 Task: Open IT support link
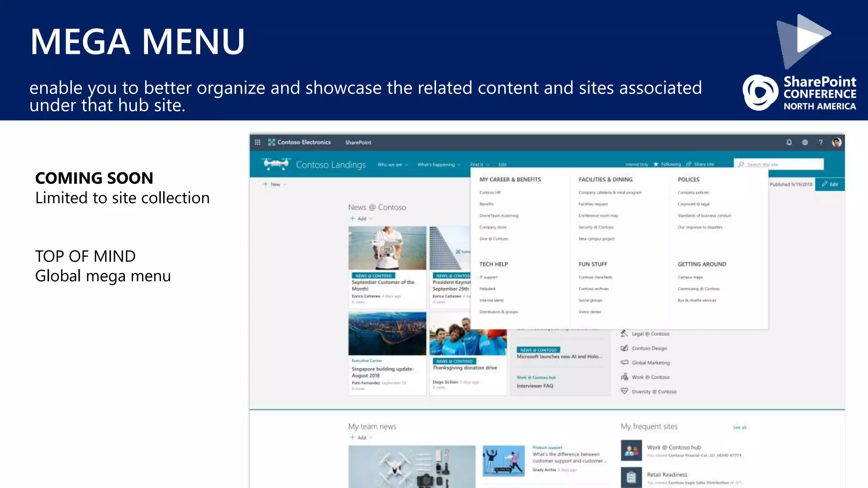coord(488,277)
